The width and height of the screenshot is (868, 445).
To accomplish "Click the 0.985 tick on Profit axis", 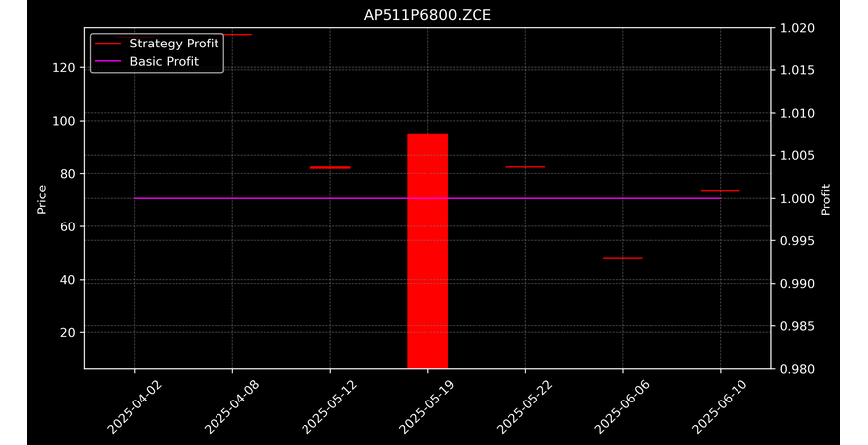I will (797, 326).
